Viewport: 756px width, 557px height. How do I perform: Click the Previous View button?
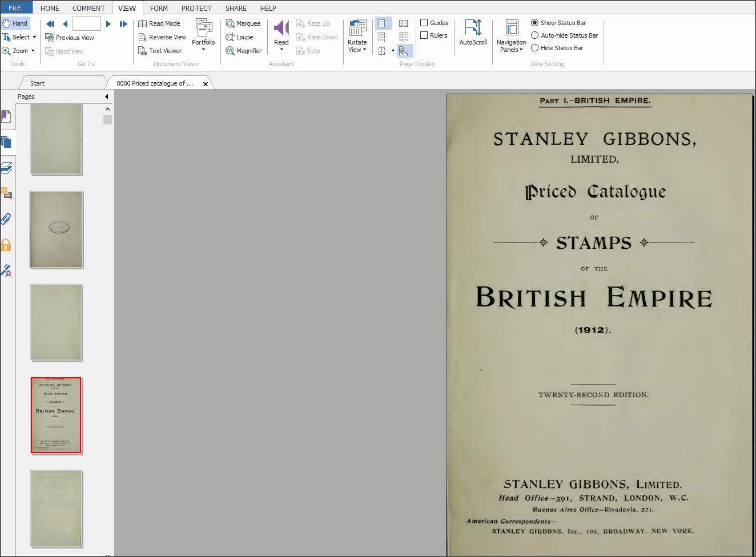pyautogui.click(x=70, y=38)
